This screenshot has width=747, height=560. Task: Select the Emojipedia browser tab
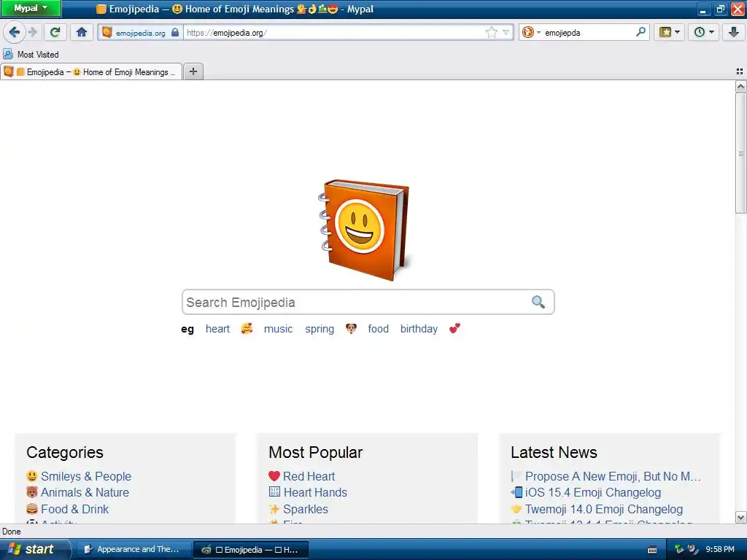tap(91, 72)
